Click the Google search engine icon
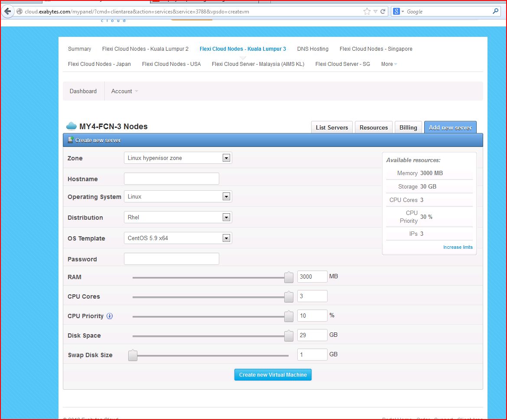This screenshot has height=420, width=507. (396, 12)
